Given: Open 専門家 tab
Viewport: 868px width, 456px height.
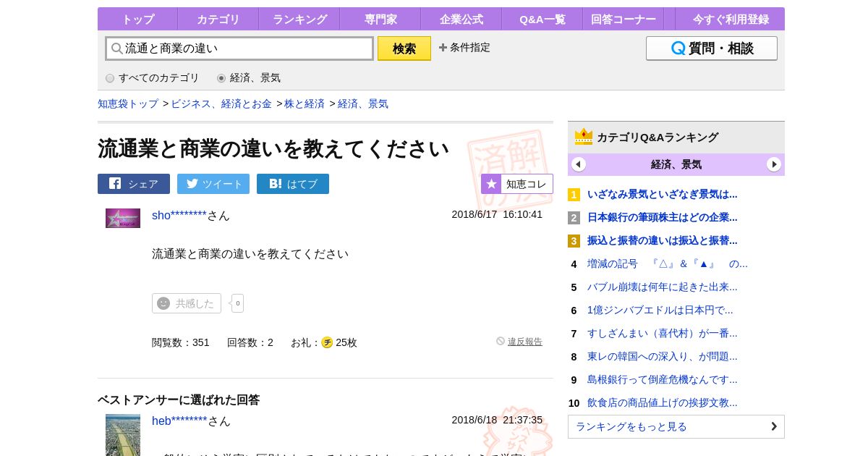Looking at the screenshot, I should 380,20.
